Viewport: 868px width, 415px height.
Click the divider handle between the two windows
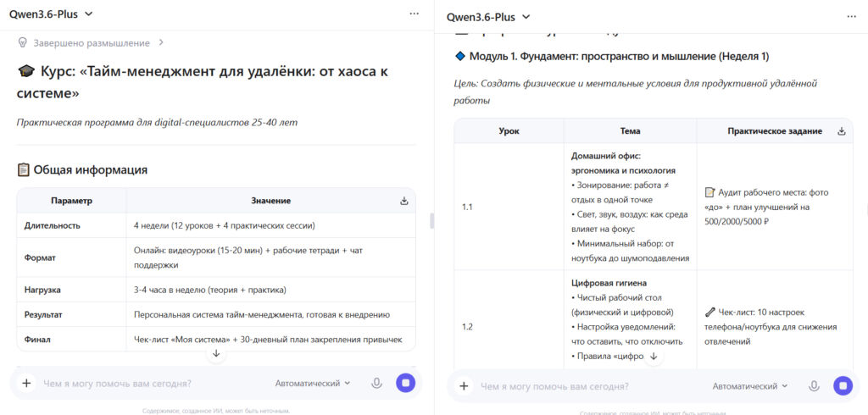click(x=431, y=221)
